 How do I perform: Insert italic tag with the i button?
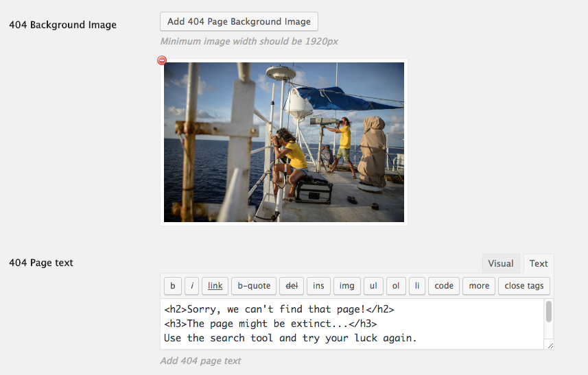[192, 286]
